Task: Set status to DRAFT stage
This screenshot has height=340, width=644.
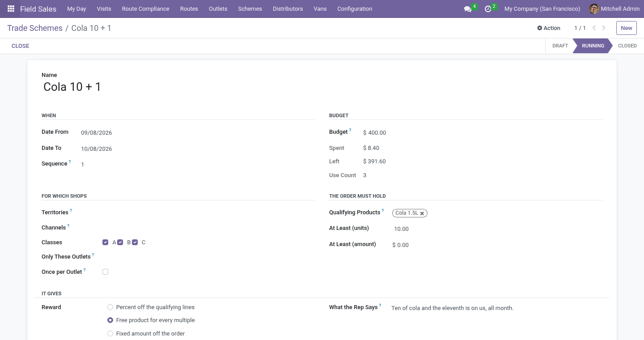Action: 560,46
